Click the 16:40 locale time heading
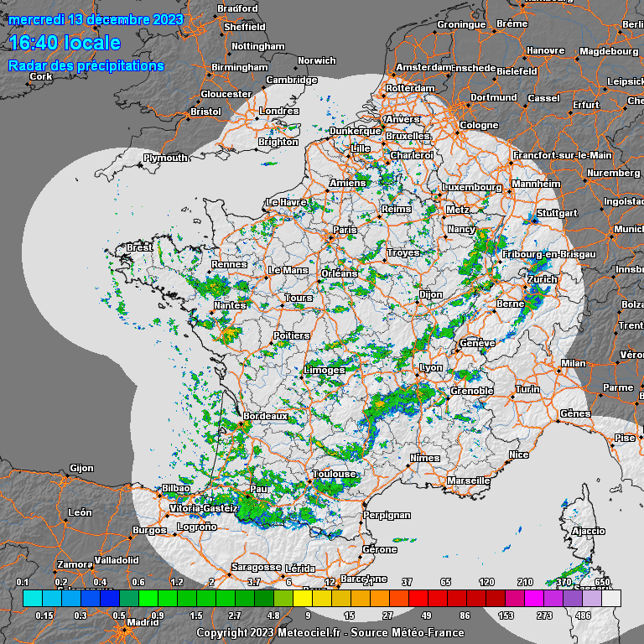This screenshot has width=644, height=644. [x=65, y=43]
